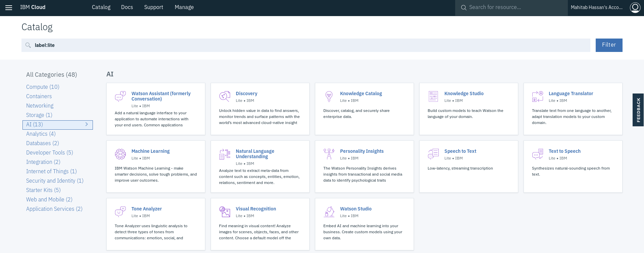
Task: Focus the Search for resource field
Action: click(511, 7)
